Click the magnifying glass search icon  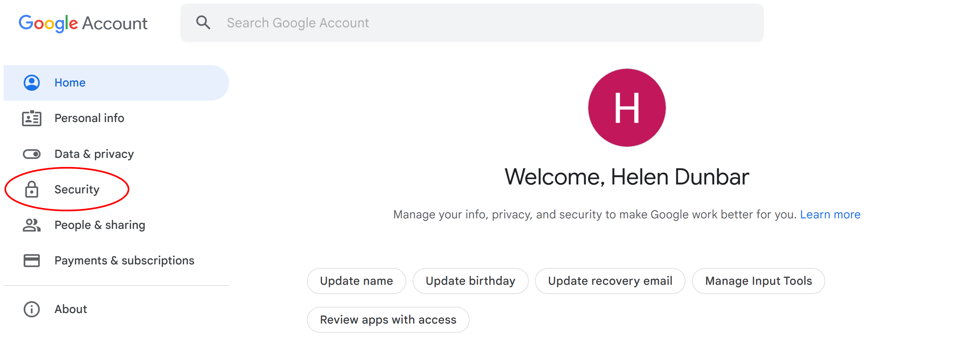(203, 22)
